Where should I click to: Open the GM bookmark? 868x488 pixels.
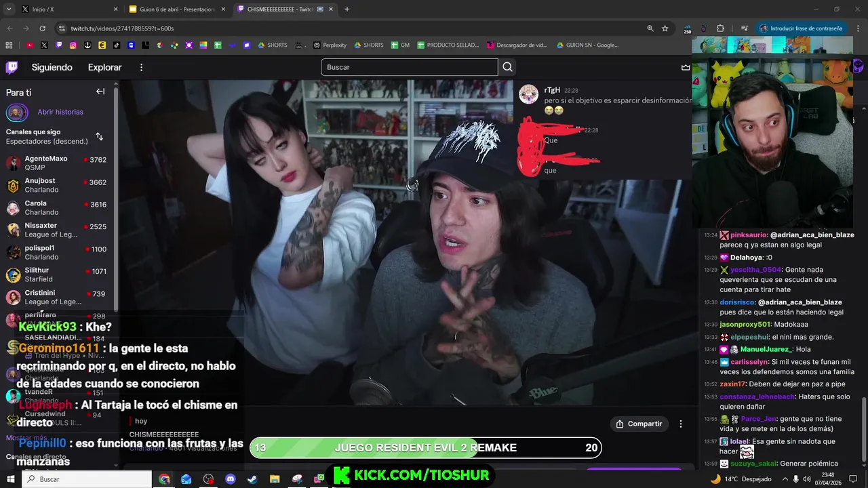[399, 45]
